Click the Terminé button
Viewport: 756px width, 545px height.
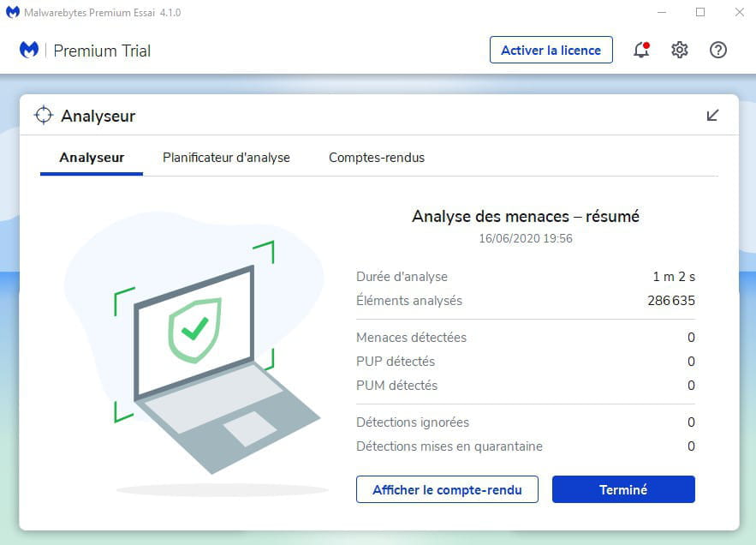tap(623, 489)
